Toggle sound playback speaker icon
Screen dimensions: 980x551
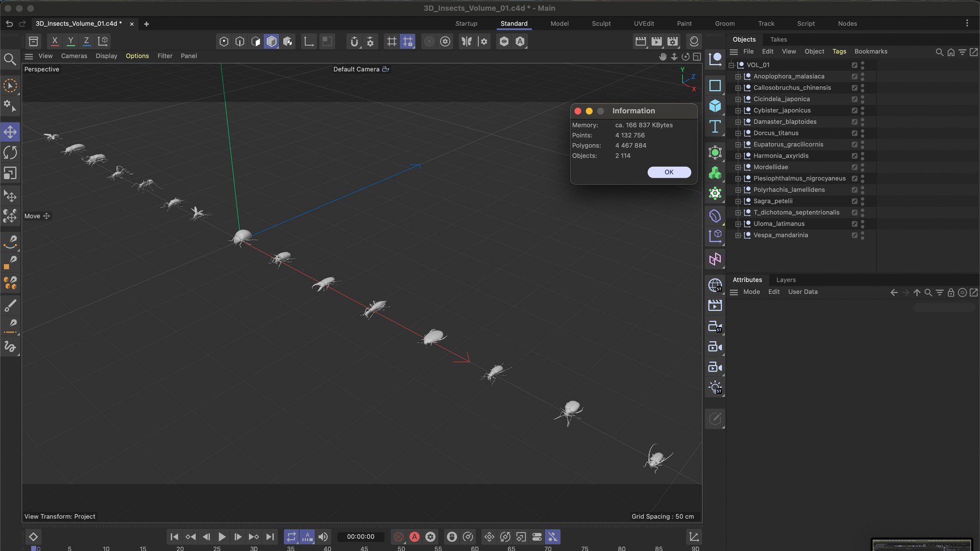323,537
